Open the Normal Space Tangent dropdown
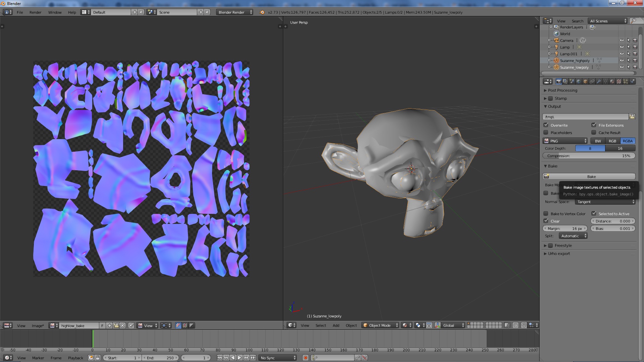This screenshot has width=644, height=362. tap(605, 202)
